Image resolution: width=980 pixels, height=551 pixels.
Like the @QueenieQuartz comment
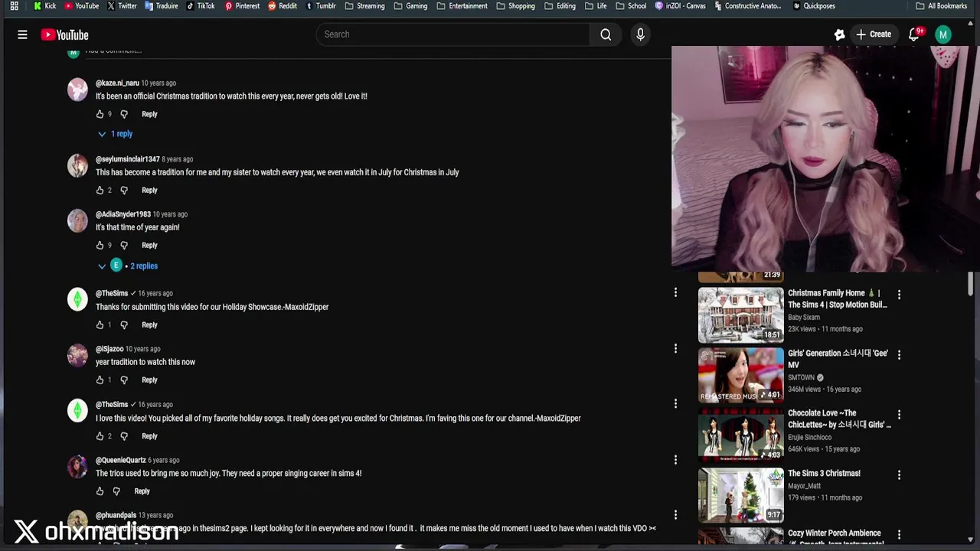tap(100, 491)
